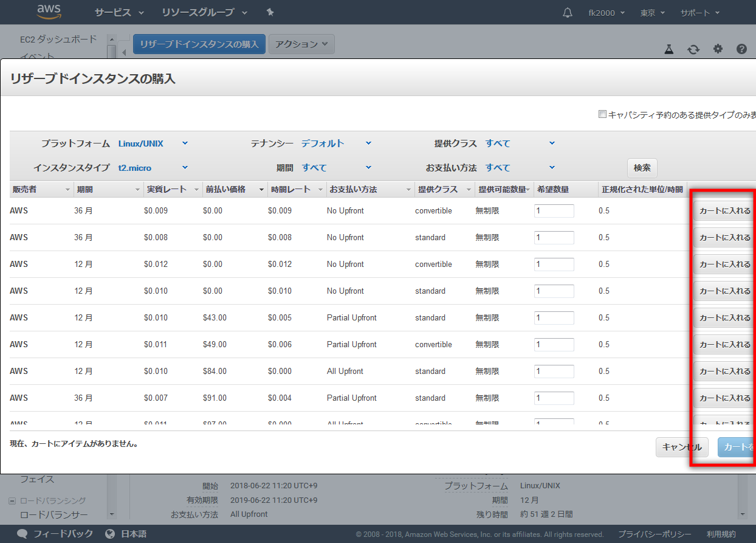This screenshot has height=543, width=756.
Task: Edit quantity field for $49.00 row
Action: coord(554,345)
